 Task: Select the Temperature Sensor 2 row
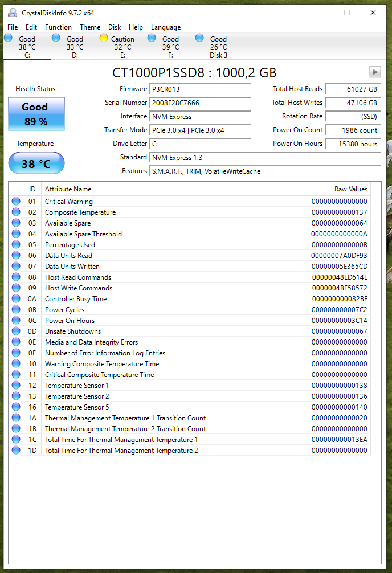coord(189,396)
